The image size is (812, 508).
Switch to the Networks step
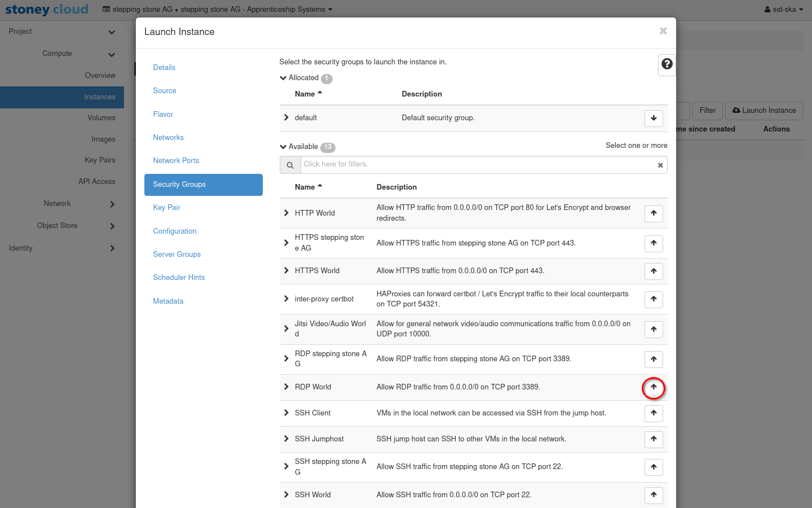pos(168,138)
